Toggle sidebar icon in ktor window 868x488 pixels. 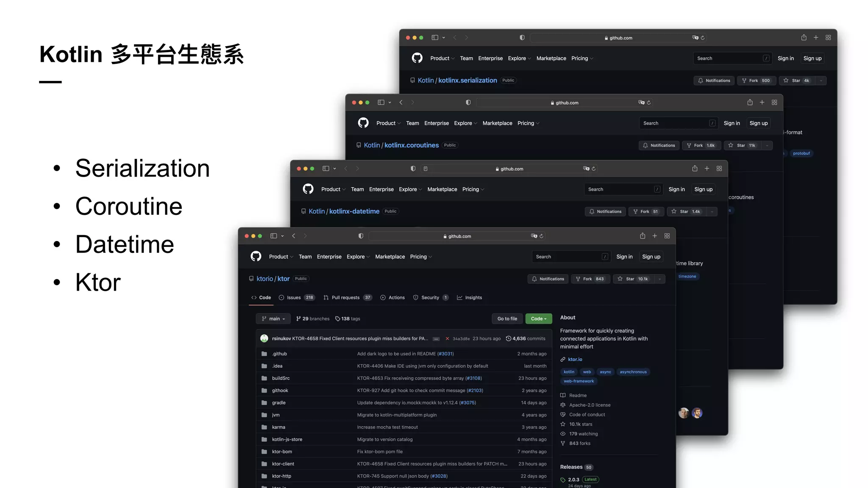[x=274, y=236]
